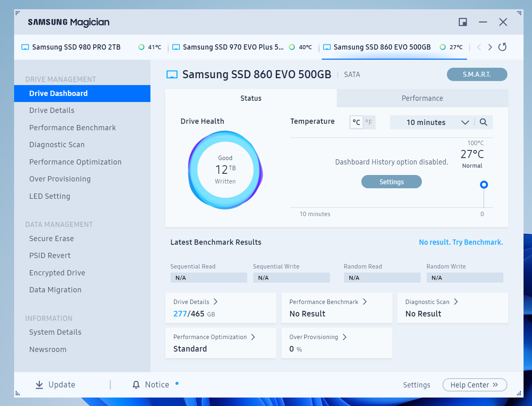Click the temperature graph data point marker
The image size is (532, 406).
[484, 185]
